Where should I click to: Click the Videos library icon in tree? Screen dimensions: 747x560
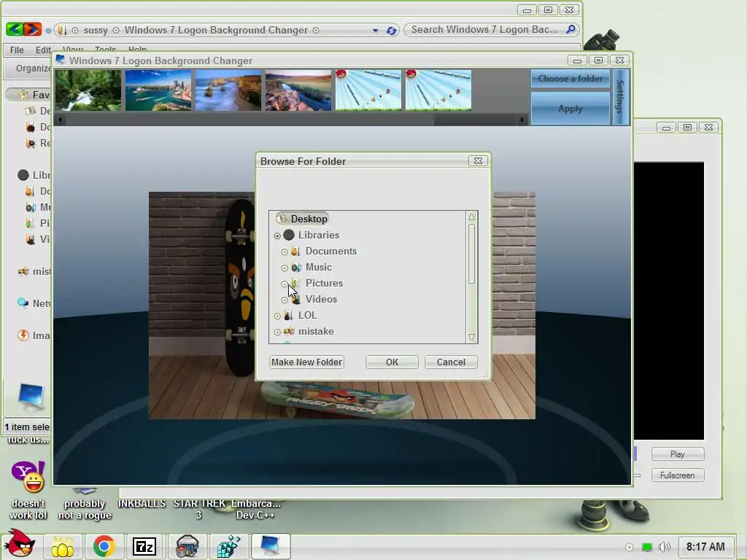pyautogui.click(x=296, y=299)
